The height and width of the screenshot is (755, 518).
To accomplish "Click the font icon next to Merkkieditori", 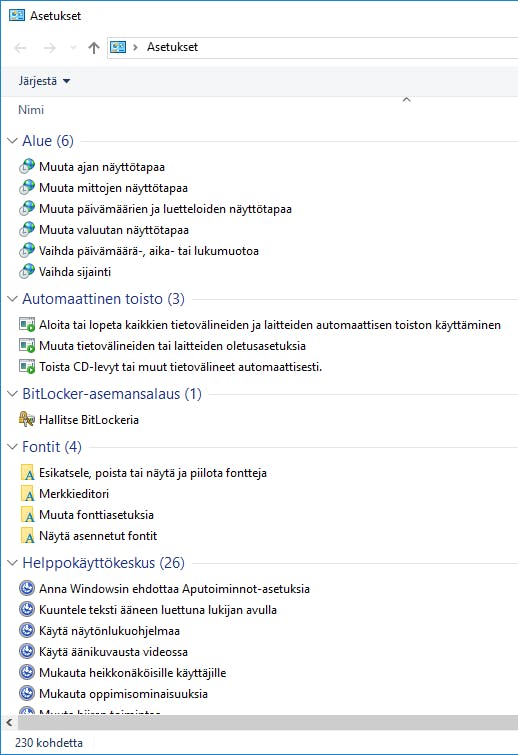I will [28, 494].
